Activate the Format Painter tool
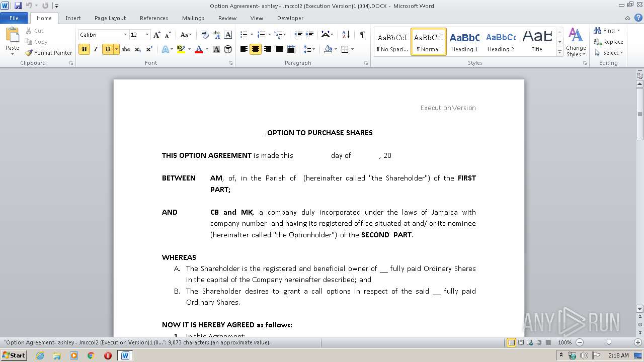 pyautogui.click(x=49, y=53)
